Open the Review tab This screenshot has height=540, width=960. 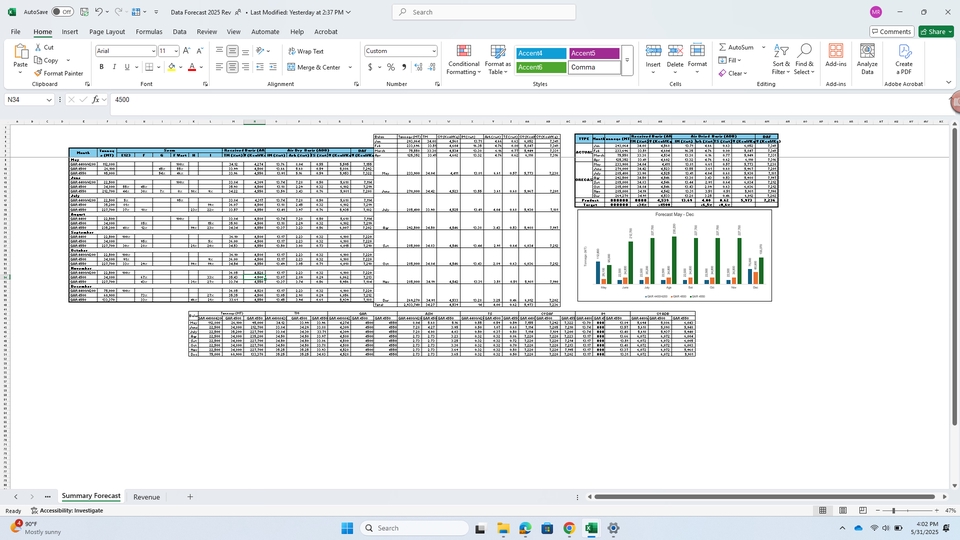[206, 32]
